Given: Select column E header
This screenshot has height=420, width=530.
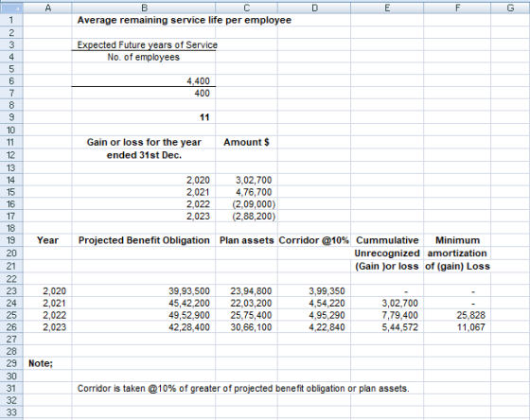Looking at the screenshot, I should (x=387, y=8).
